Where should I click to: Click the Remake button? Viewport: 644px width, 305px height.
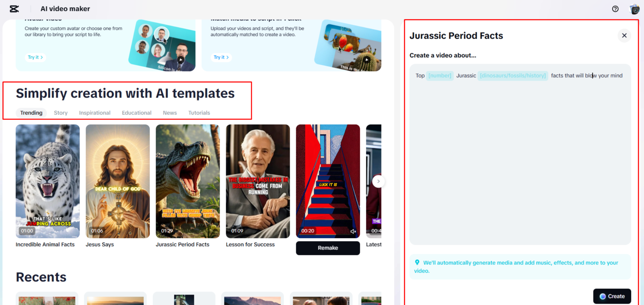tap(328, 248)
